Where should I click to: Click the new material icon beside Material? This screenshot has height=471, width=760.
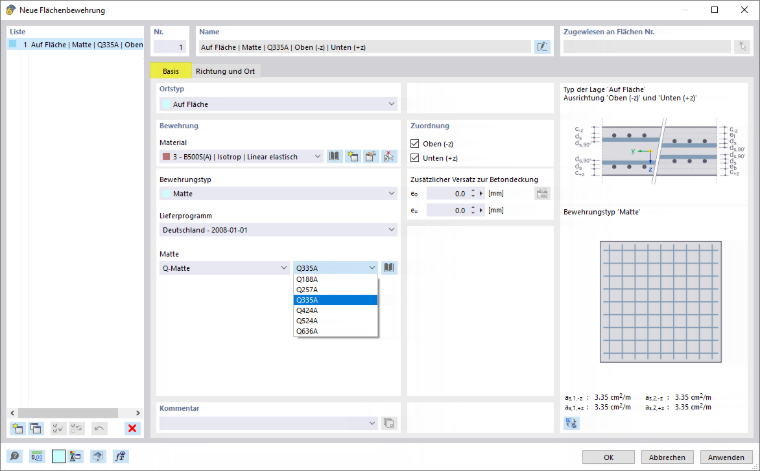coord(352,157)
